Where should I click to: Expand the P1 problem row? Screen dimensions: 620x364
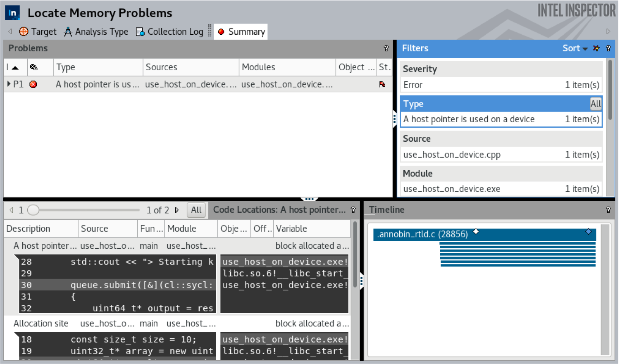[9, 84]
